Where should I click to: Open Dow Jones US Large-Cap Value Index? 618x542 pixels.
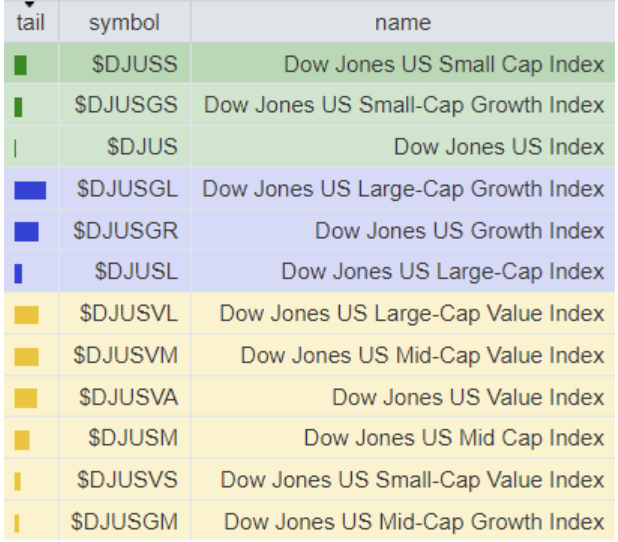(x=412, y=314)
